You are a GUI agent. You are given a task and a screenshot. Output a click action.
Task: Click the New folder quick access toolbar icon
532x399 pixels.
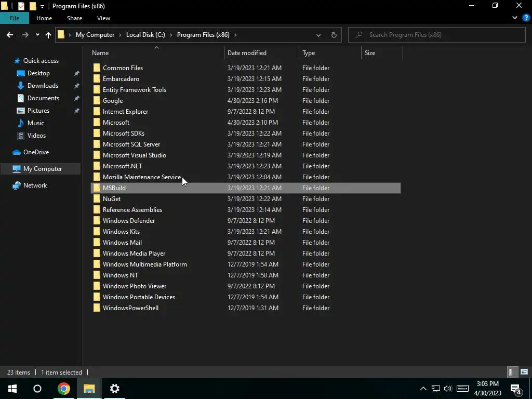[x=33, y=6]
